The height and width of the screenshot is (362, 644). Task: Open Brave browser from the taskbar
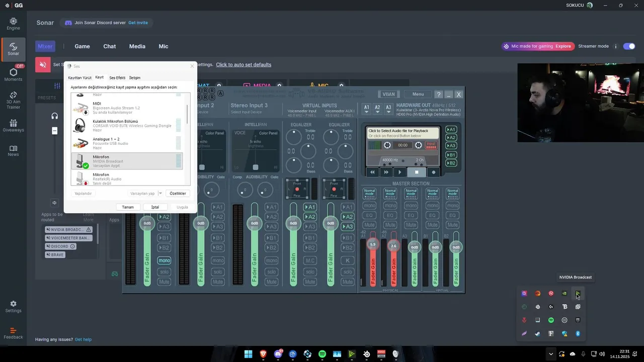point(263,354)
